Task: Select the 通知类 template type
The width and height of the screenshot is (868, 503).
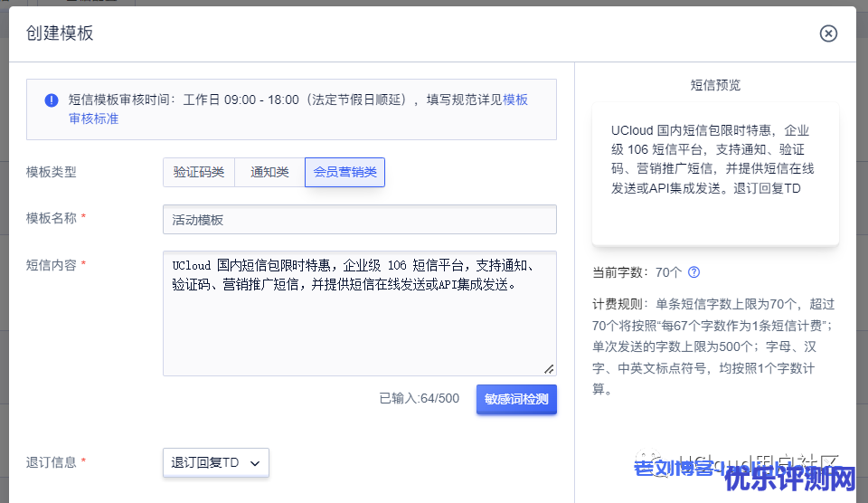Action: point(269,172)
